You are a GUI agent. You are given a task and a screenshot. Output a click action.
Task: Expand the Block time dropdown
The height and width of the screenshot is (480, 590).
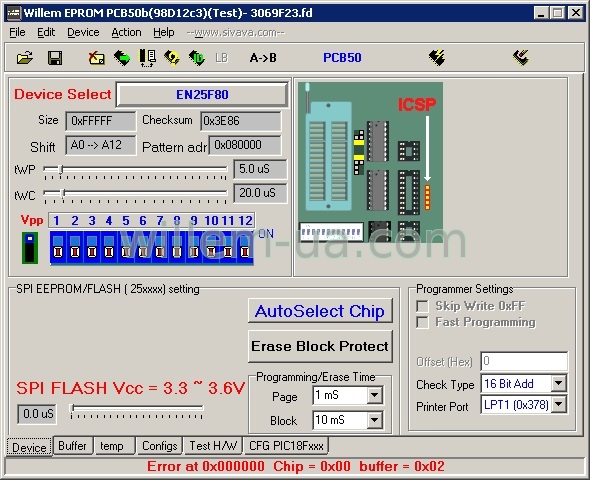(374, 420)
